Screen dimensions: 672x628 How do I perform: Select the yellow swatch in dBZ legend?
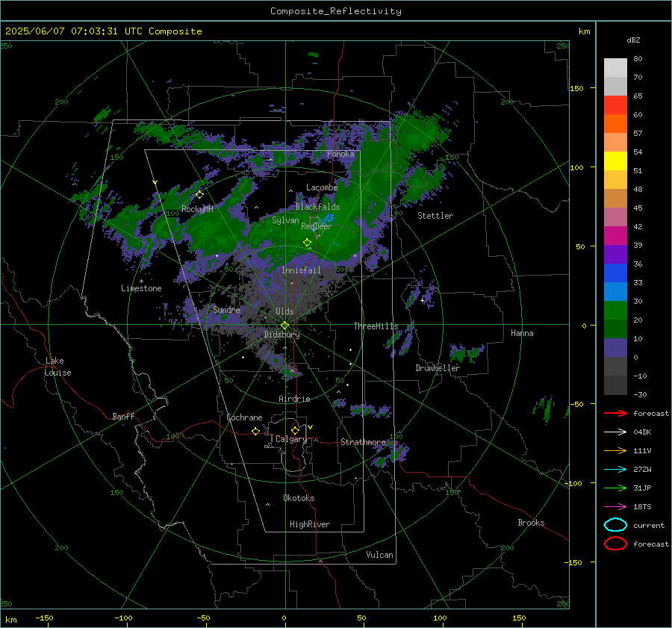[x=615, y=161]
